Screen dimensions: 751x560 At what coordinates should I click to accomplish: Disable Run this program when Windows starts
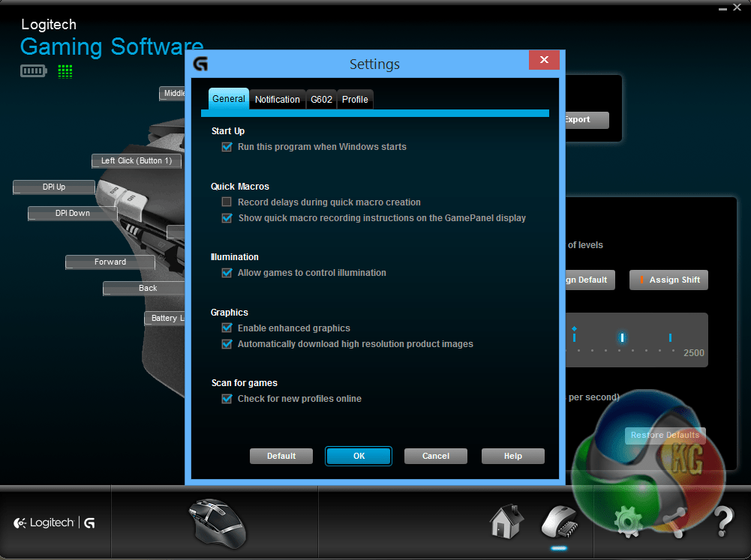coord(227,147)
